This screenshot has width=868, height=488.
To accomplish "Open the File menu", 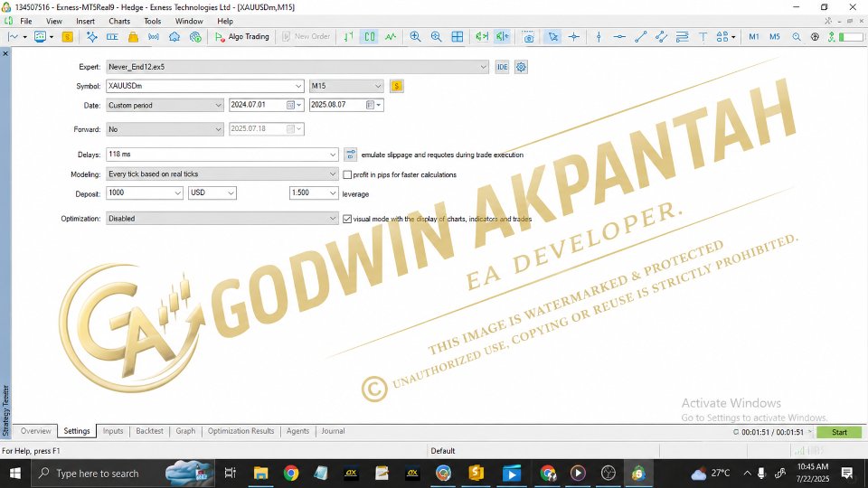I will (26, 21).
